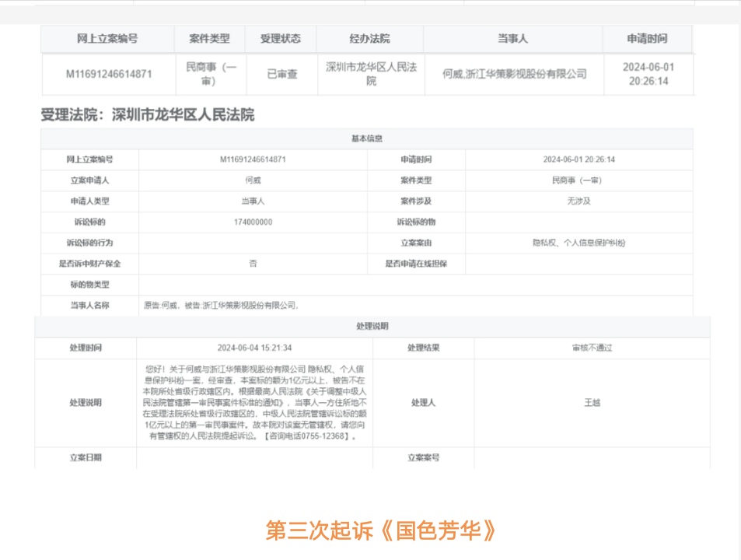Screen dimensions: 741x560
Task: Select the two-line date cell 2024-06-01 20:26:14 in top table
Action: click(x=648, y=74)
